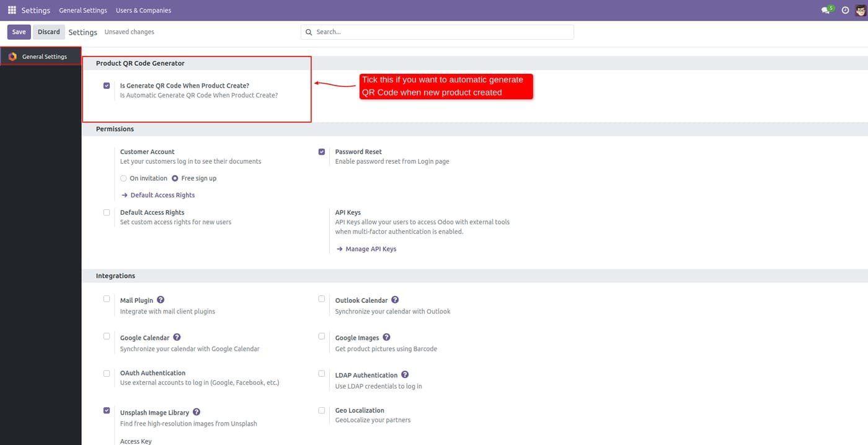Image resolution: width=868 pixels, height=445 pixels.
Task: Enable the Google Images checkbox
Action: pos(322,336)
